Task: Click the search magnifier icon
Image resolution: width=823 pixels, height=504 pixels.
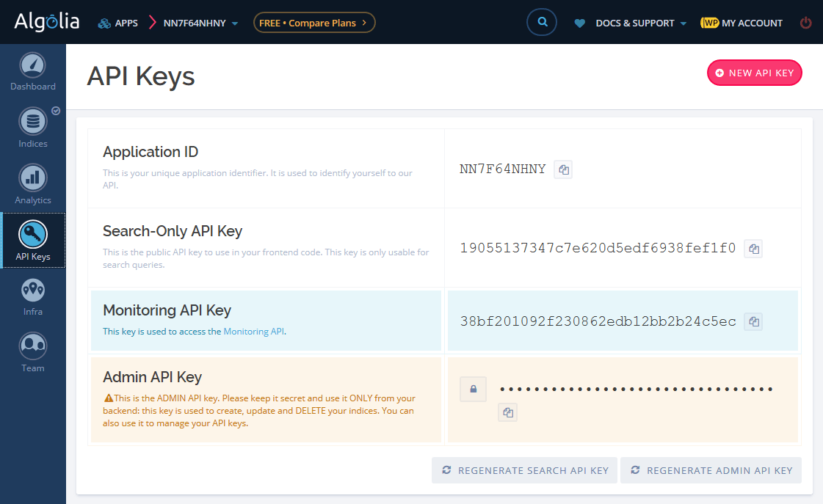Action: click(542, 22)
